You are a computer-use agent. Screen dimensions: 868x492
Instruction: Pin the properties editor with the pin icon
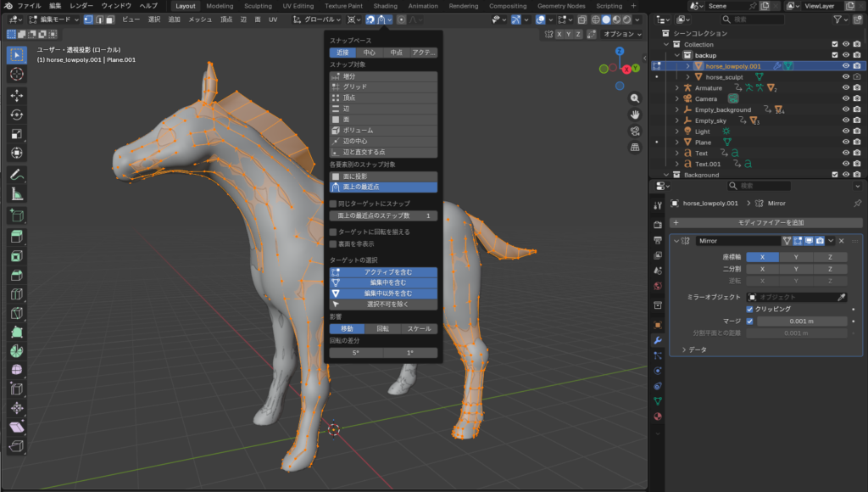(x=857, y=204)
